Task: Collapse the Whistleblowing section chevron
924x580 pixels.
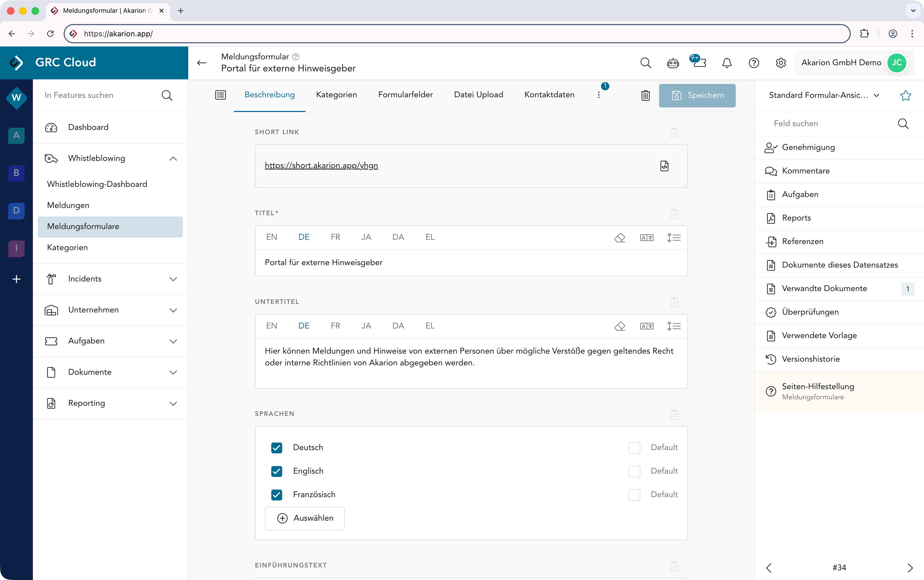Action: pos(174,158)
